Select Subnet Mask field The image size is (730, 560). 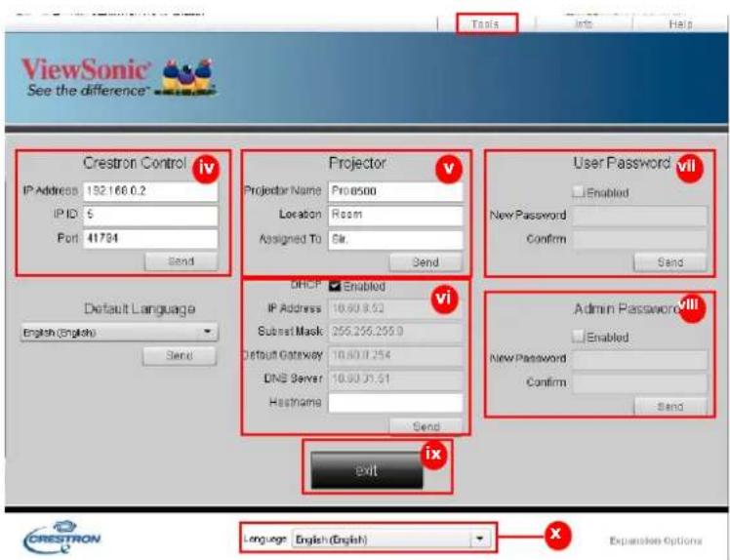click(395, 332)
